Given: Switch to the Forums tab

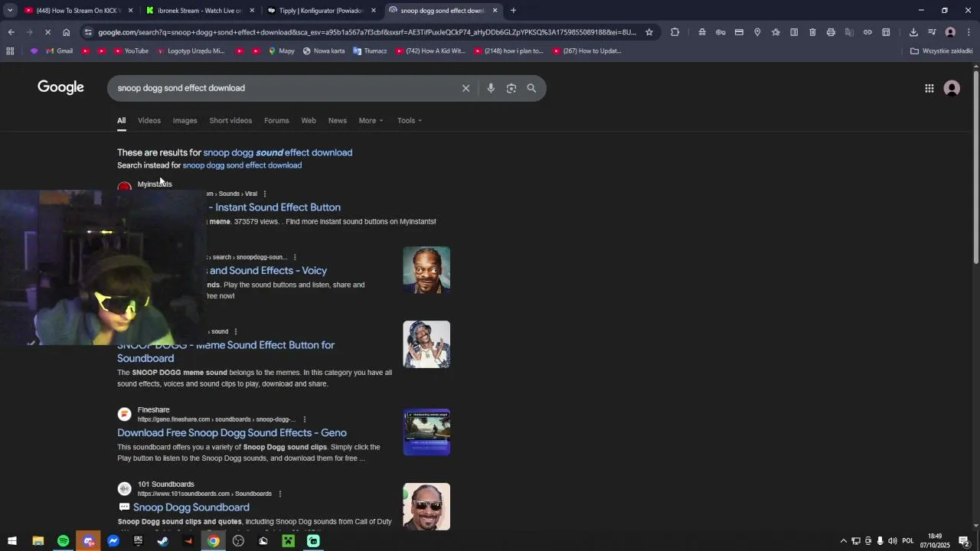Looking at the screenshot, I should coord(276,121).
